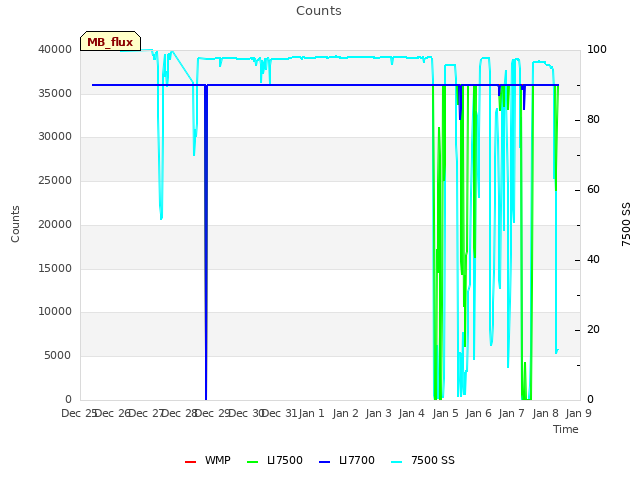Click the green LI7500 legend color marker
640x480 pixels.
click(x=253, y=462)
